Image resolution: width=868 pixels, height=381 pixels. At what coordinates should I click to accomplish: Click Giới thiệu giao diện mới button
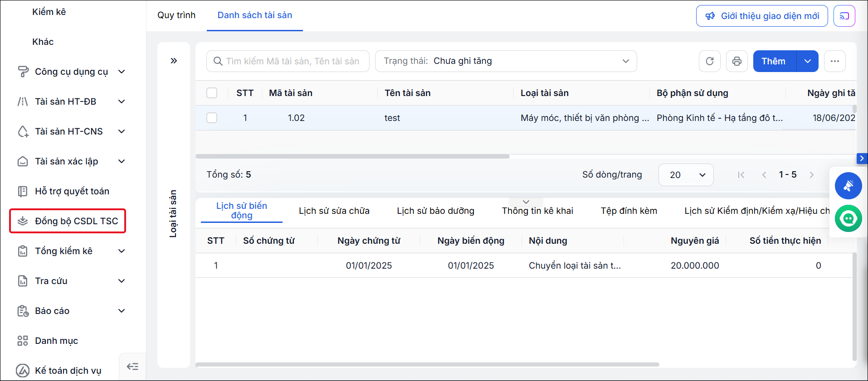point(762,16)
